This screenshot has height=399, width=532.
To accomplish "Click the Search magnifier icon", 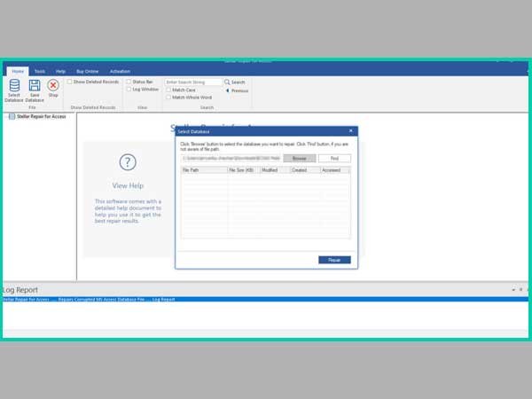I will pos(227,82).
